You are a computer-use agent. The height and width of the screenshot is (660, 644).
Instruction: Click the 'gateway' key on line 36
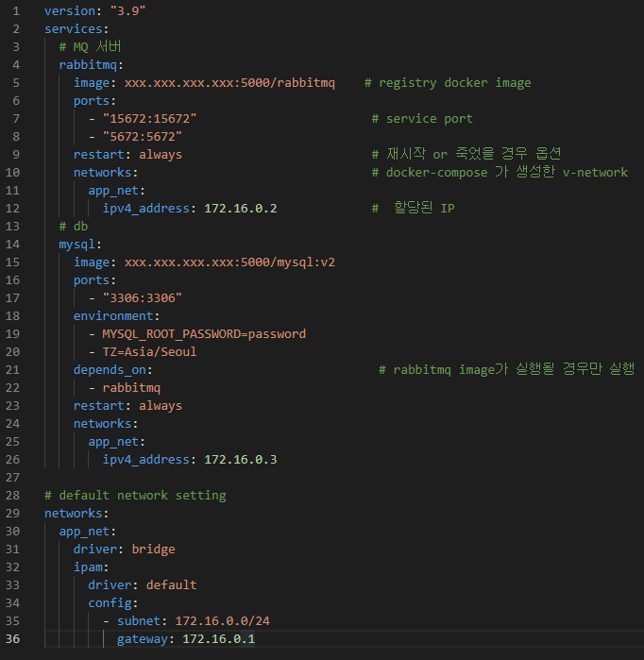tap(143, 639)
